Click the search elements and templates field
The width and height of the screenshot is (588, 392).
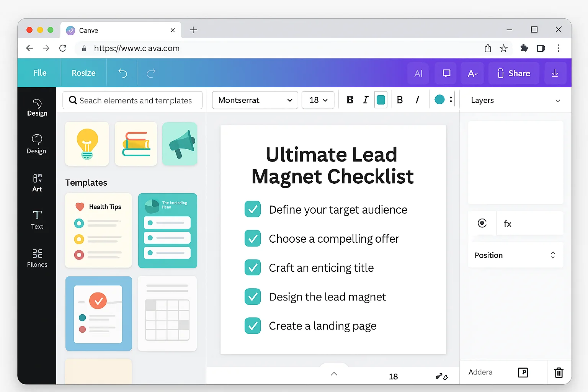pos(132,100)
